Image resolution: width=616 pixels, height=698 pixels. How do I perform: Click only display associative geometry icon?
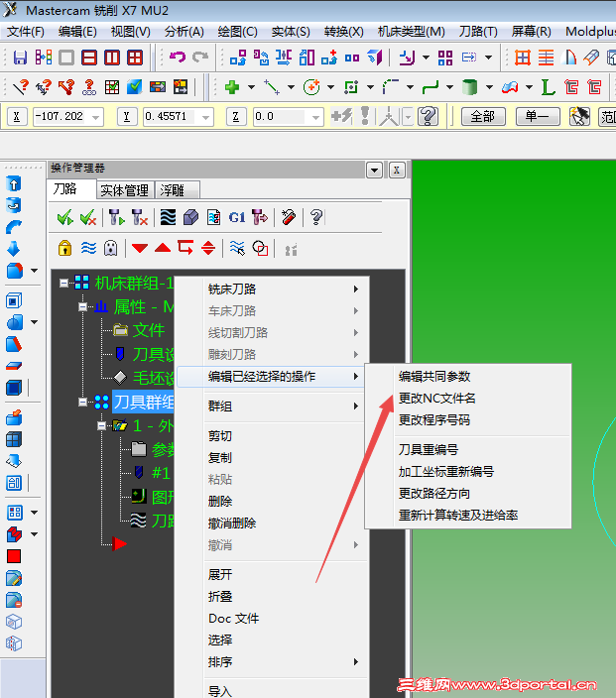pyautogui.click(x=260, y=248)
